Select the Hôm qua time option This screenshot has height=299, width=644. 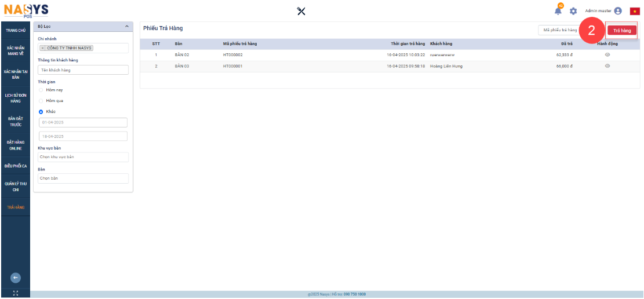[41, 101]
